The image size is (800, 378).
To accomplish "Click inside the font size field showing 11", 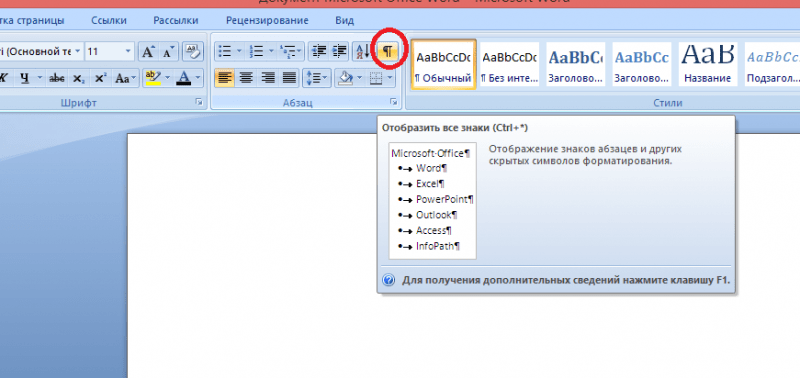I will pos(104,52).
